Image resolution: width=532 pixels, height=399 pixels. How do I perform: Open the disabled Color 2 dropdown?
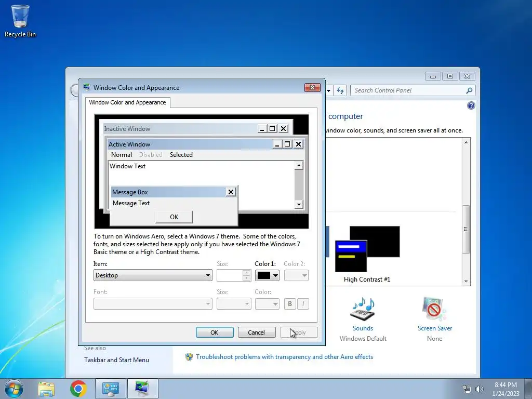tap(296, 275)
